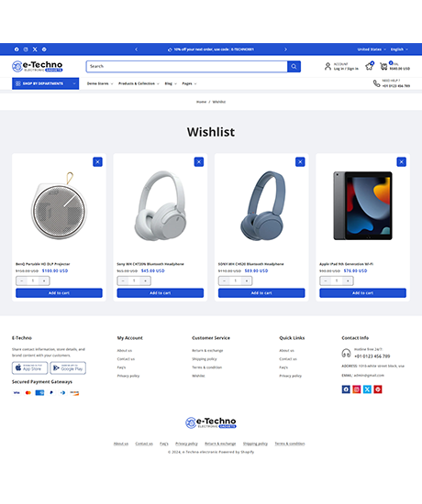Click into the Search input field
422x504 pixels.
187,67
